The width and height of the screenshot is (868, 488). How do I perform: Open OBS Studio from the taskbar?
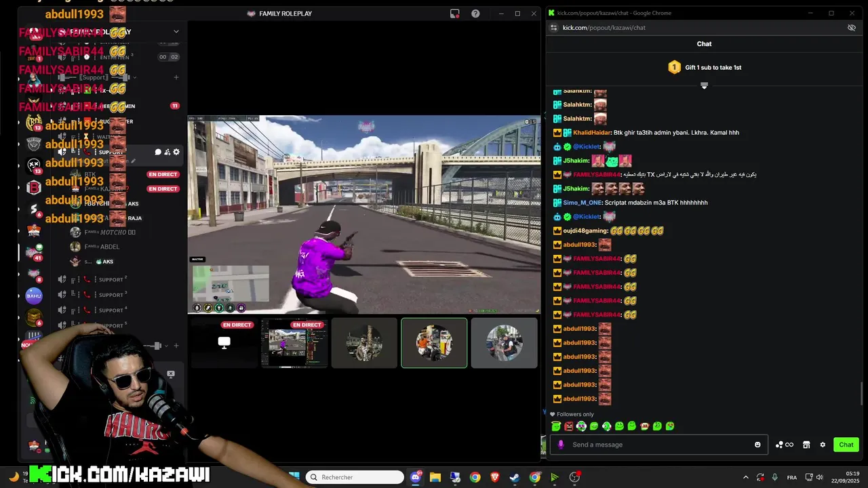coord(574,477)
